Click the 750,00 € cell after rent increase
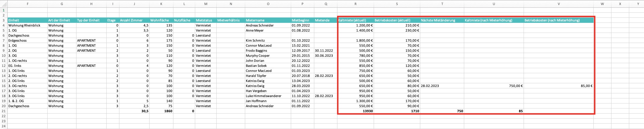 pos(494,86)
